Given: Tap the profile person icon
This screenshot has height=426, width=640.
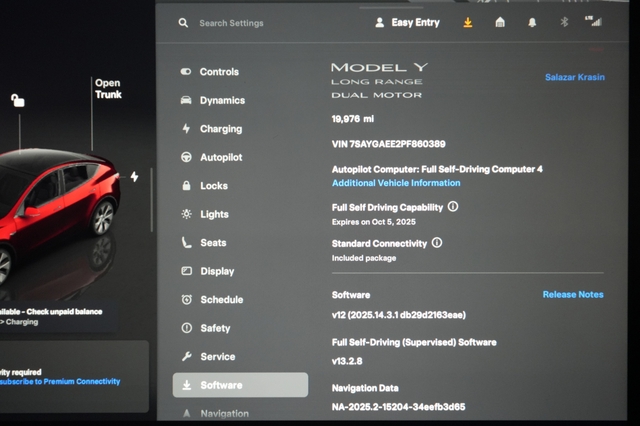Looking at the screenshot, I should pyautogui.click(x=379, y=22).
